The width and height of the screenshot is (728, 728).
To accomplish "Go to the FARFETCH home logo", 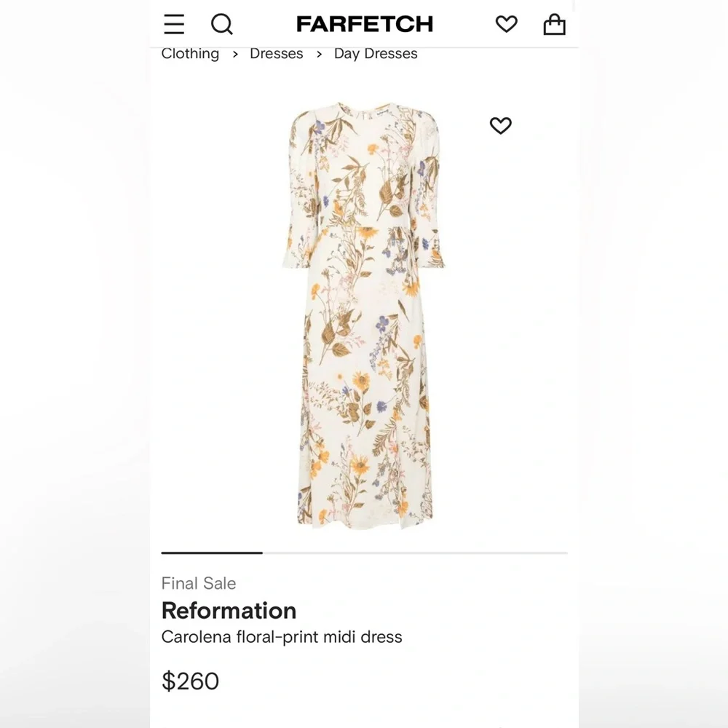I will pyautogui.click(x=365, y=24).
